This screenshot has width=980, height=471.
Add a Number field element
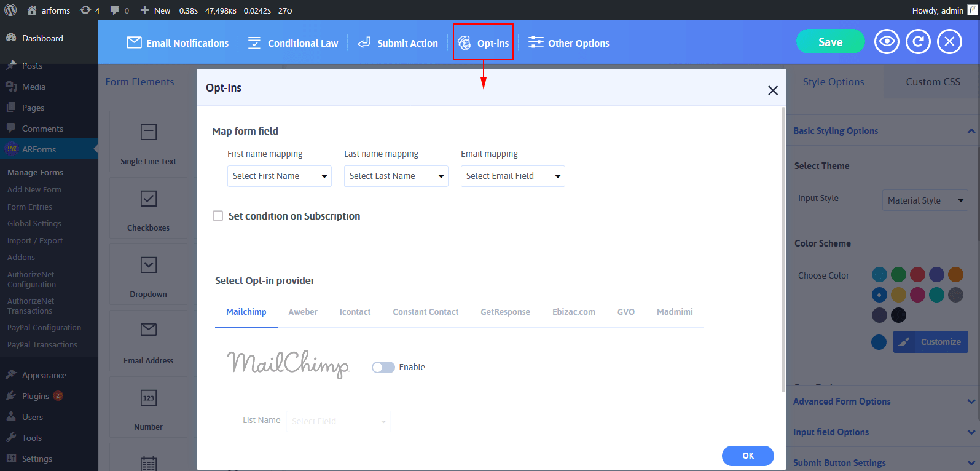148,406
